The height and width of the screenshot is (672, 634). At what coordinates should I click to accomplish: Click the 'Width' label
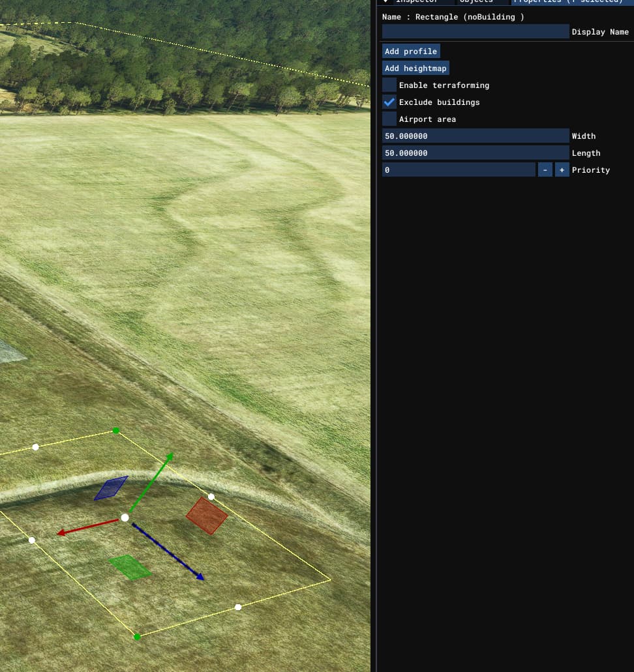(x=583, y=136)
